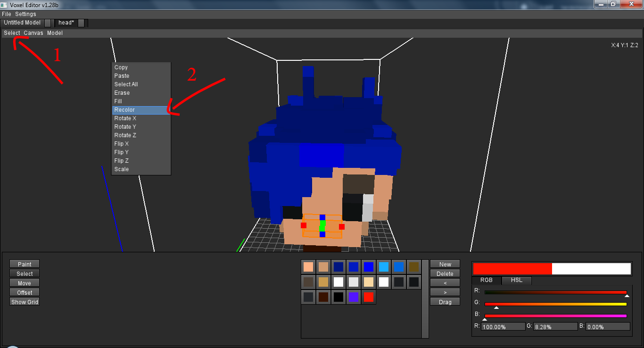Viewport: 644px width, 348px height.
Task: Click the green center handle of the selection gizmo
Action: [x=322, y=226]
